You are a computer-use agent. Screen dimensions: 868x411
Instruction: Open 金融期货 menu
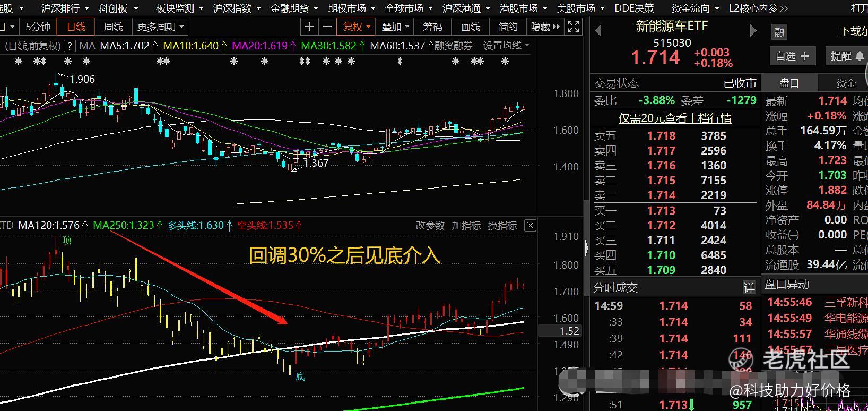294,8
